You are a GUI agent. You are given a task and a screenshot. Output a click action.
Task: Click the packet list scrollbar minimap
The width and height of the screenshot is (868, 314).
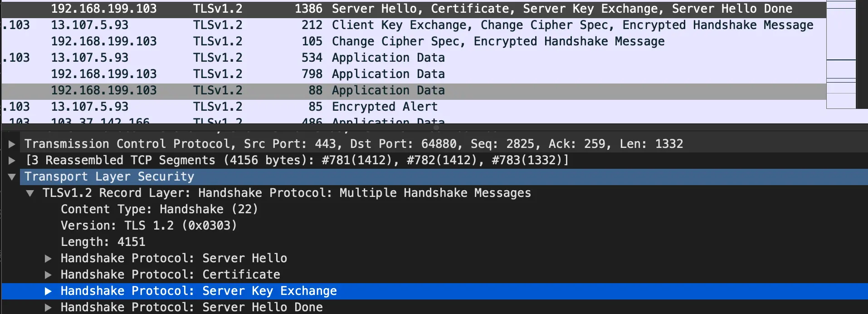click(841, 54)
